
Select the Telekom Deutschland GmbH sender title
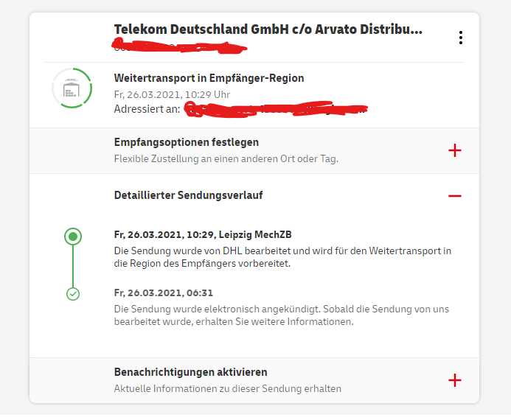point(268,29)
